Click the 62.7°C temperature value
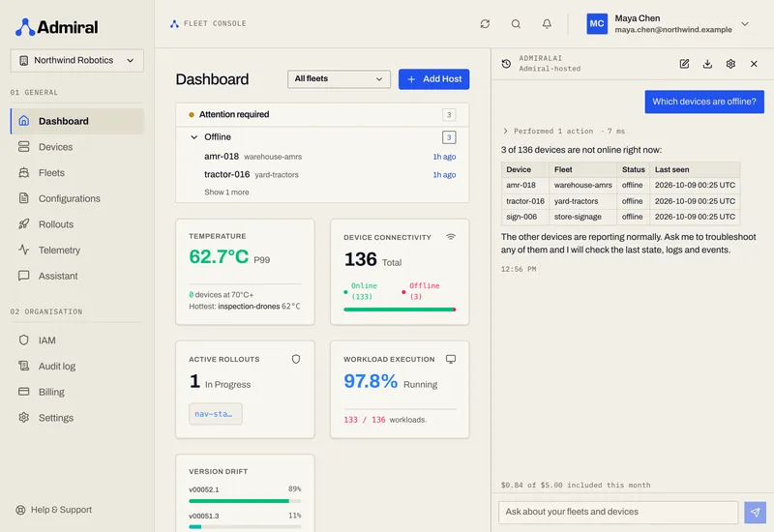Image resolution: width=774 pixels, height=532 pixels. [x=219, y=256]
